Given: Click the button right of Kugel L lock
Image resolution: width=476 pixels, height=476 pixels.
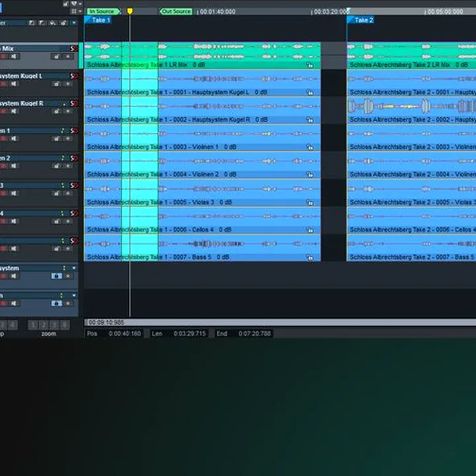Looking at the screenshot, I should [x=68, y=84].
